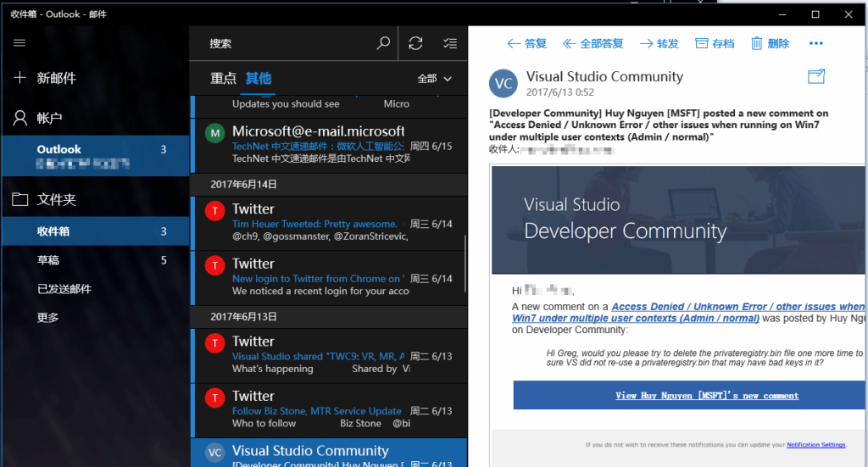Click Reply All in message toolbar

593,43
